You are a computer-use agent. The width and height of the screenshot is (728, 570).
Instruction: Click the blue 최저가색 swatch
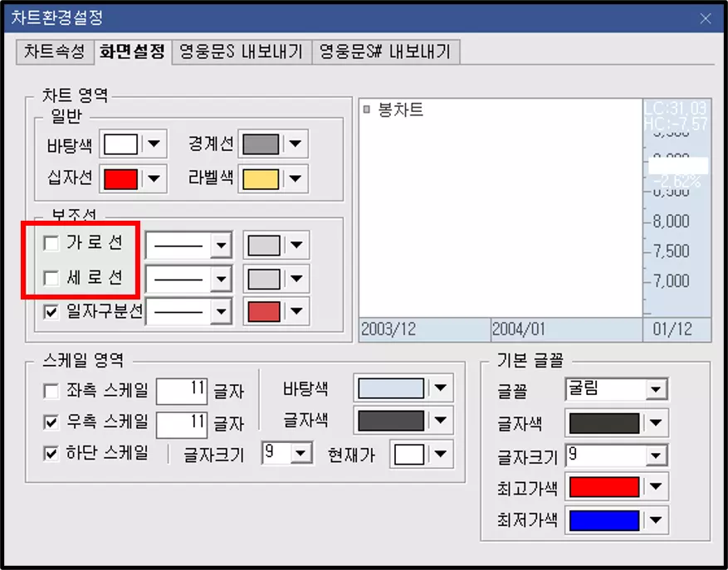tap(604, 520)
